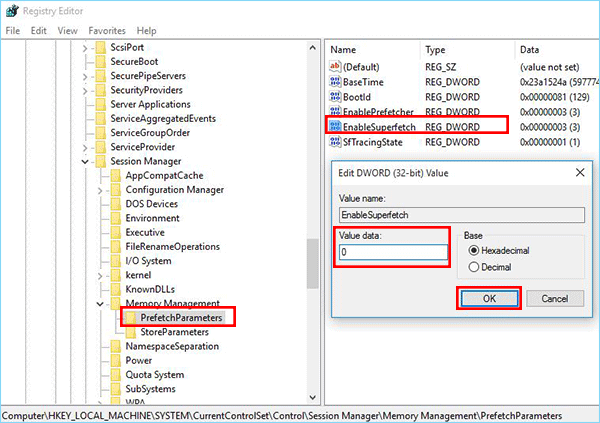Select the NamespaceSeparation tree key
The height and width of the screenshot is (423, 600).
[x=172, y=346]
